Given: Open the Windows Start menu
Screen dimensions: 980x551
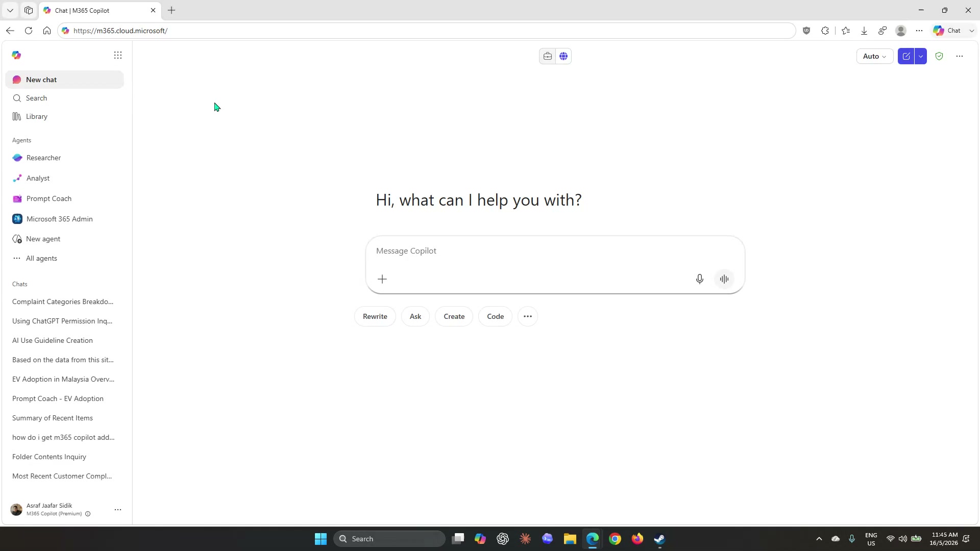Looking at the screenshot, I should pyautogui.click(x=321, y=539).
